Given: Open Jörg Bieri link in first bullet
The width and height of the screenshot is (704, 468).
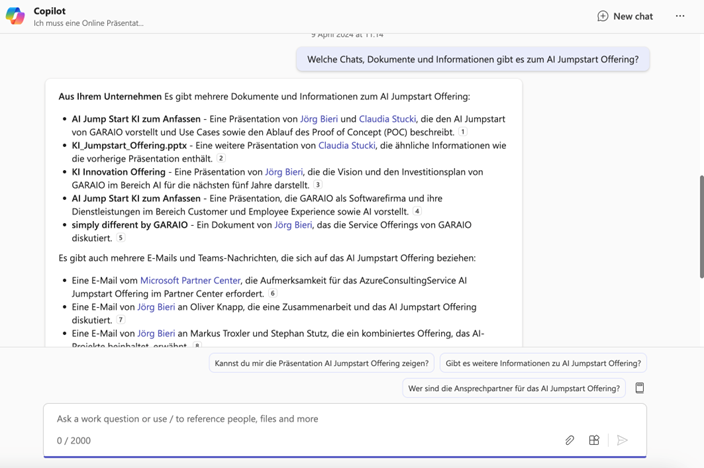Looking at the screenshot, I should click(x=319, y=119).
